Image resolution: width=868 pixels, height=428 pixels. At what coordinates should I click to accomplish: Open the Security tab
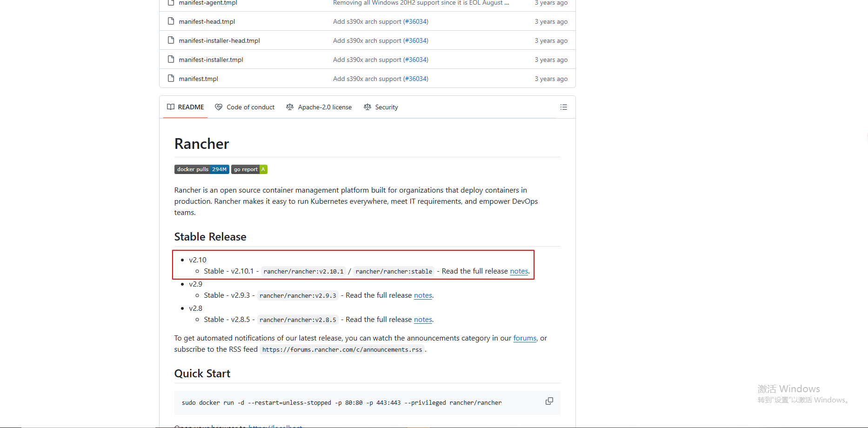tap(381, 107)
